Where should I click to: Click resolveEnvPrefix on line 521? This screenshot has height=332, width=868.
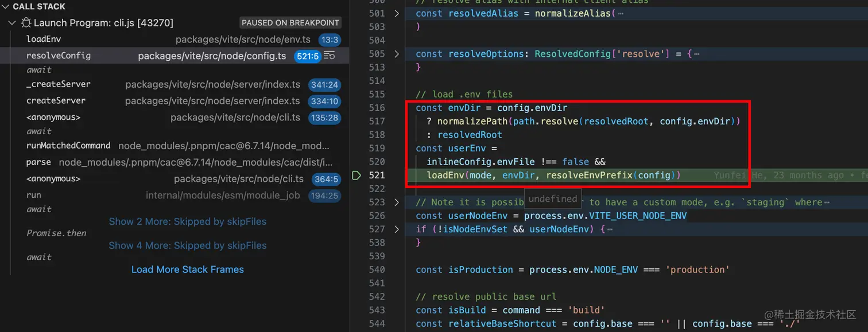click(589, 175)
